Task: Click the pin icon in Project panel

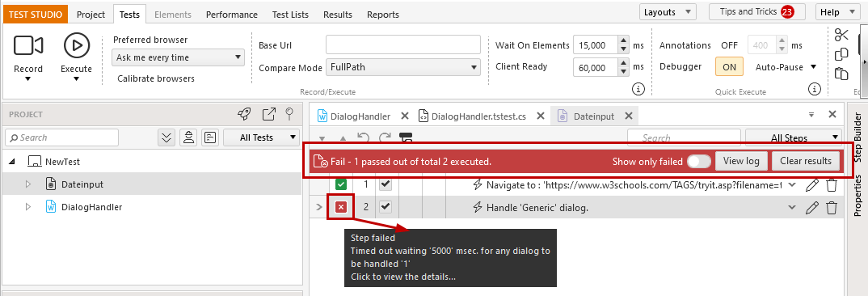Action: click(x=289, y=114)
